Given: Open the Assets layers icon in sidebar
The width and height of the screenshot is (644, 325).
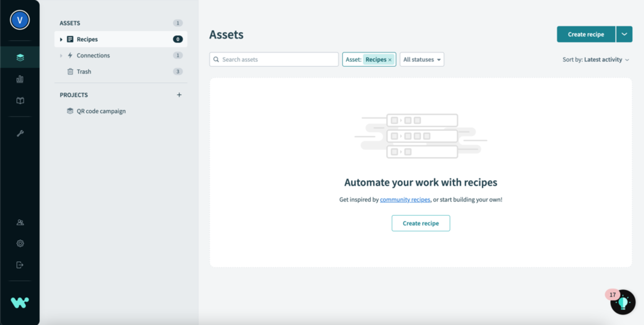Looking at the screenshot, I should [x=20, y=57].
